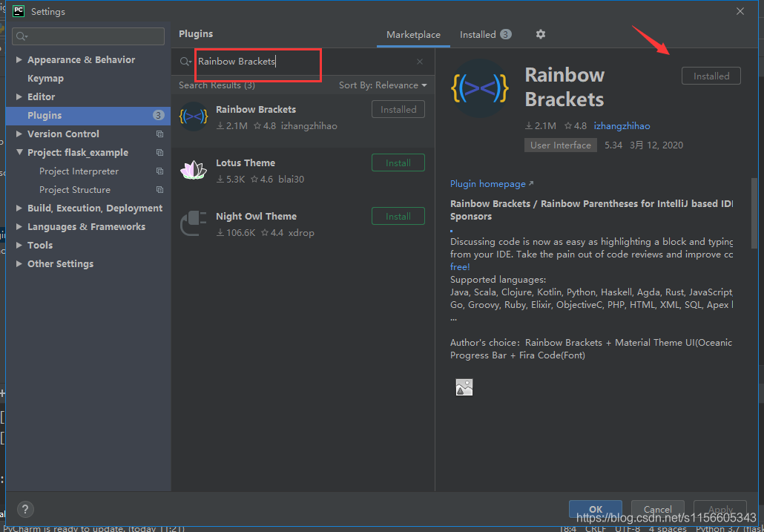The width and height of the screenshot is (764, 532).
Task: Click the settings search magnifier icon
Action: click(22, 36)
